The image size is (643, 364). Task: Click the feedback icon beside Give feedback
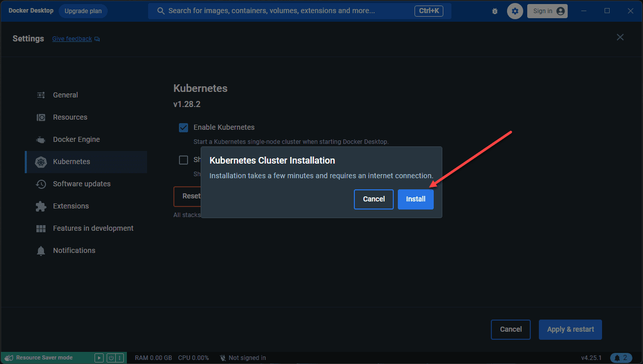click(97, 39)
